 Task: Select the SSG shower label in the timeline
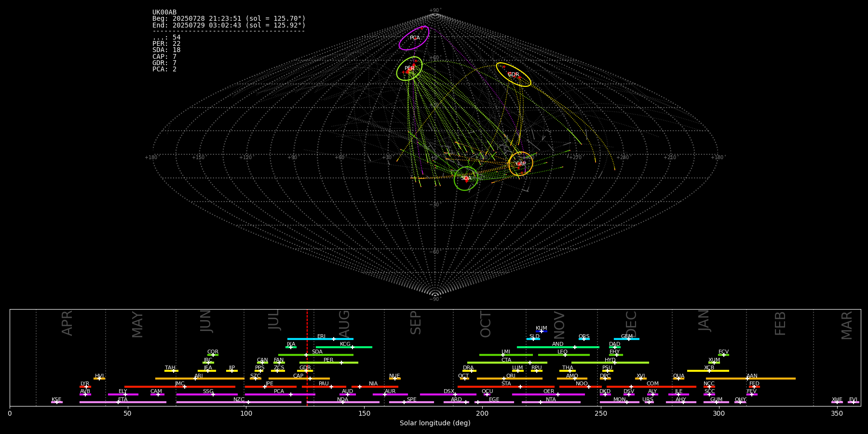point(208,392)
